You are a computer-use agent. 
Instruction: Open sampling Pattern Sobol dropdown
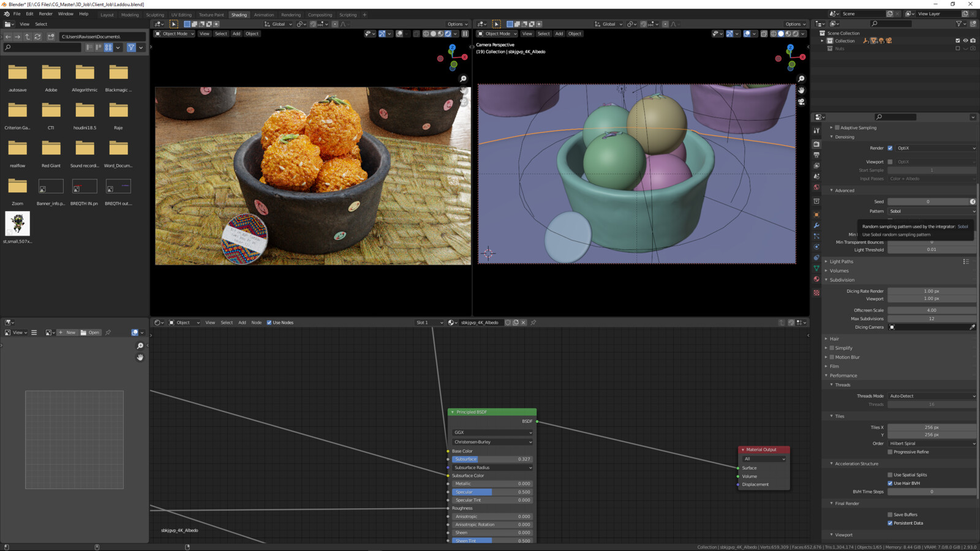(932, 211)
